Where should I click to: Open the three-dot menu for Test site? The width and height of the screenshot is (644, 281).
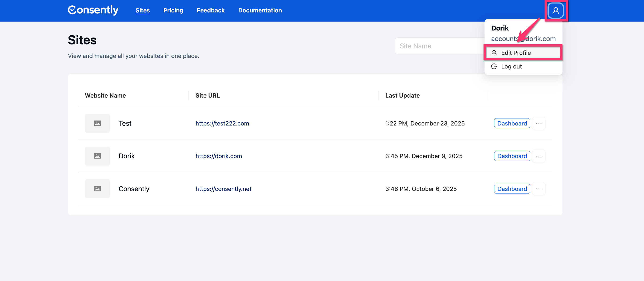click(x=539, y=123)
